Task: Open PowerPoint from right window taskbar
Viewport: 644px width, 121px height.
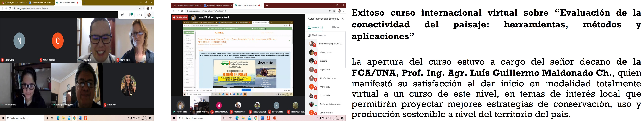Action: [x=275, y=118]
